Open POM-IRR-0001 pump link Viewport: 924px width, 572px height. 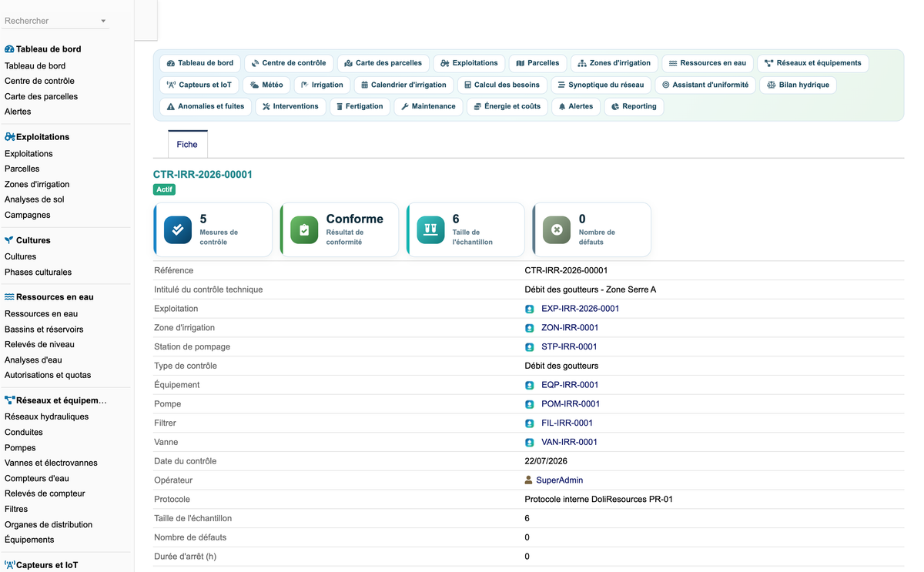pyautogui.click(x=571, y=404)
